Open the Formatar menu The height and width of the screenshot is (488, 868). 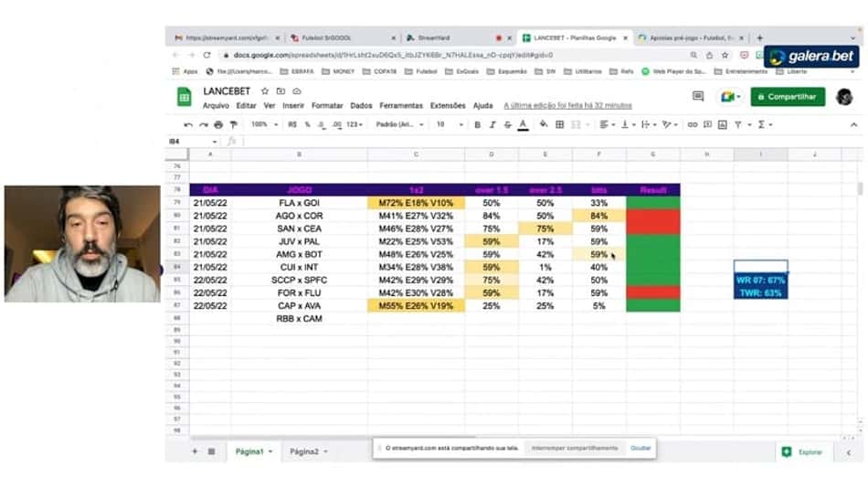pyautogui.click(x=327, y=105)
